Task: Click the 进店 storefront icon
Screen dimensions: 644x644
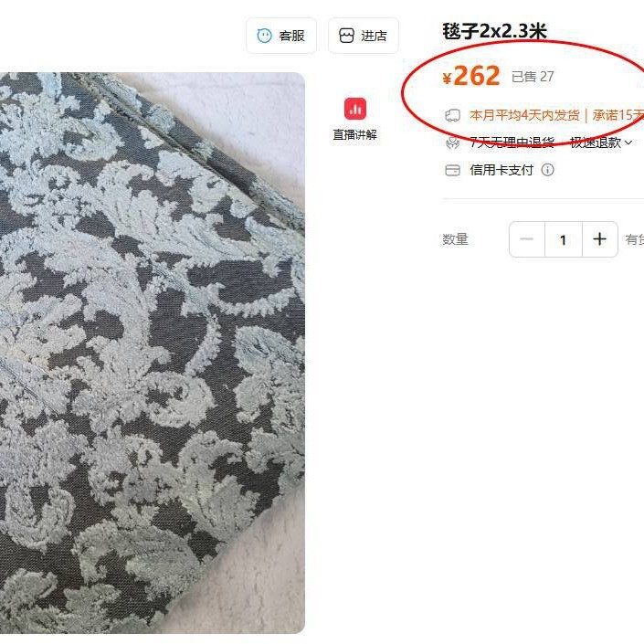Action: coord(346,36)
